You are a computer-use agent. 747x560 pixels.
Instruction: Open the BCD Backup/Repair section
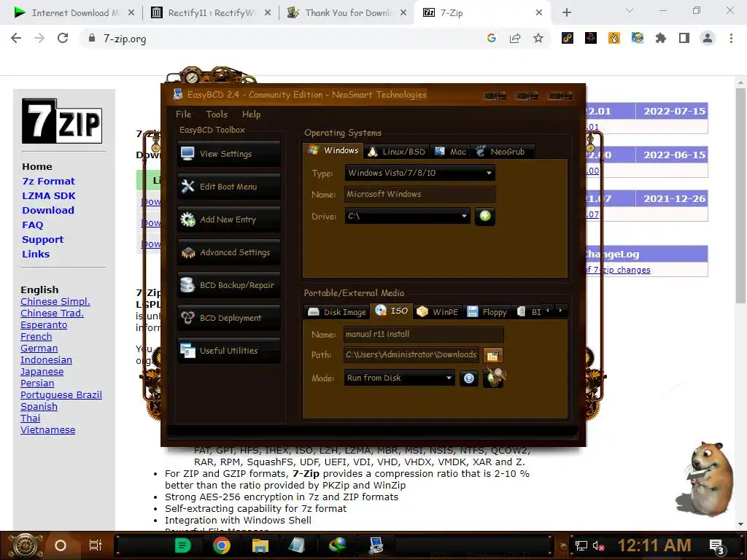point(228,285)
